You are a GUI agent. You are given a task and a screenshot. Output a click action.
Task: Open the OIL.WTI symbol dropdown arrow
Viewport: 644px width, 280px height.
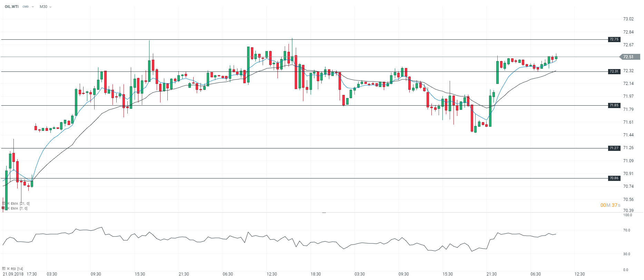[x=33, y=7]
